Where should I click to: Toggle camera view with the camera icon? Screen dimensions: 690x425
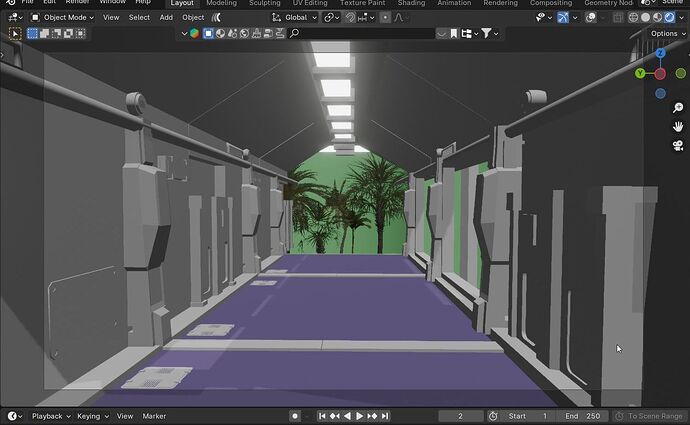point(678,146)
